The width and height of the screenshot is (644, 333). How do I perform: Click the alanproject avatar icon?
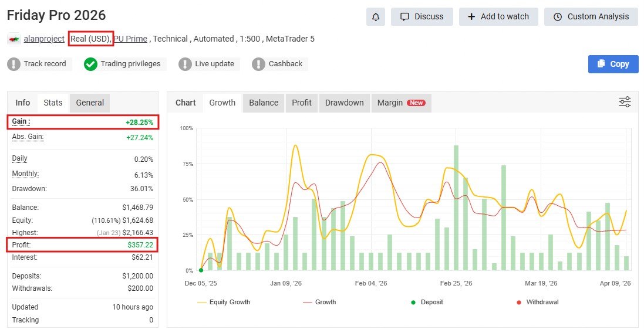(x=14, y=39)
